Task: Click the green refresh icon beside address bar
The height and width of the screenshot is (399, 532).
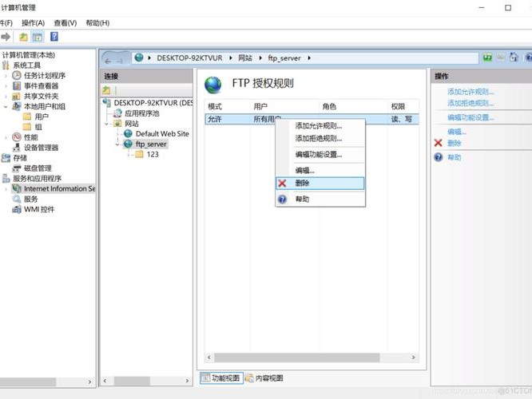Action: coord(487,57)
